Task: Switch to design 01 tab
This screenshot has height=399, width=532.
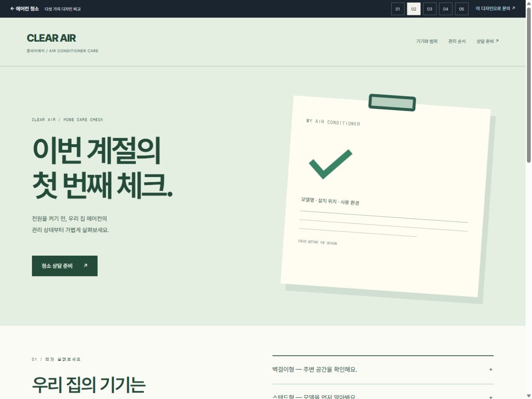Action: [398, 9]
